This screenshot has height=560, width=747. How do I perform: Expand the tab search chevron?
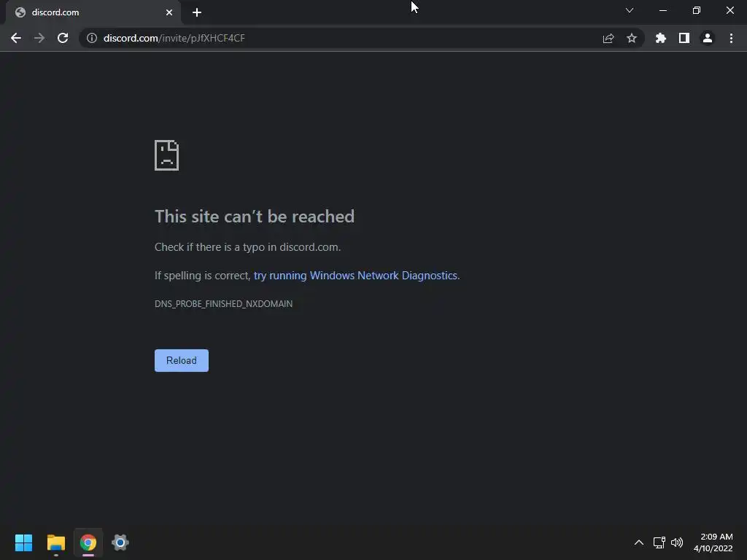pyautogui.click(x=630, y=10)
